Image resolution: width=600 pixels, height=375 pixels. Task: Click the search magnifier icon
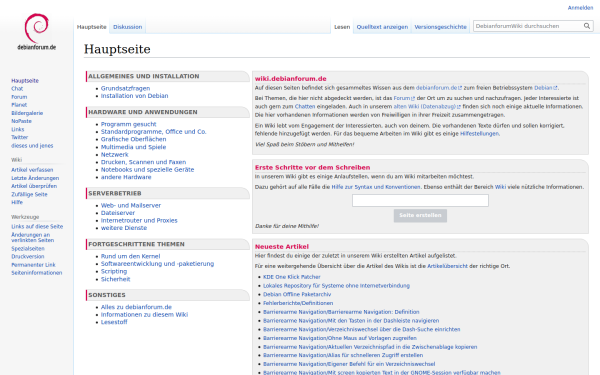pos(587,26)
